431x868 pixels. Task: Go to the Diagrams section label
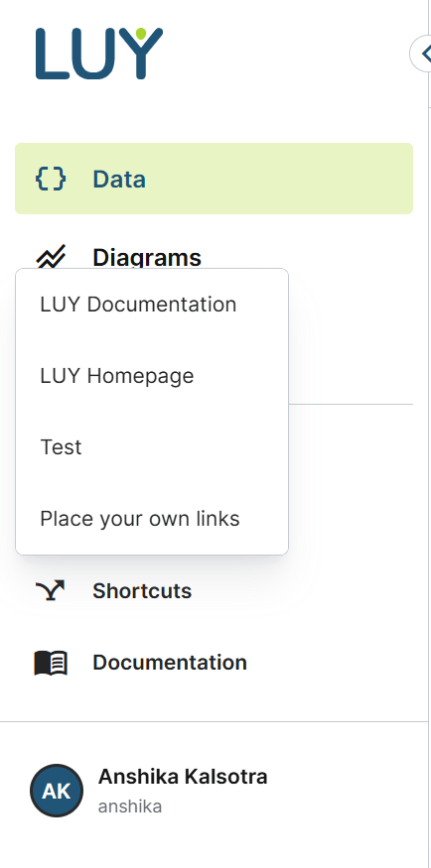[147, 257]
